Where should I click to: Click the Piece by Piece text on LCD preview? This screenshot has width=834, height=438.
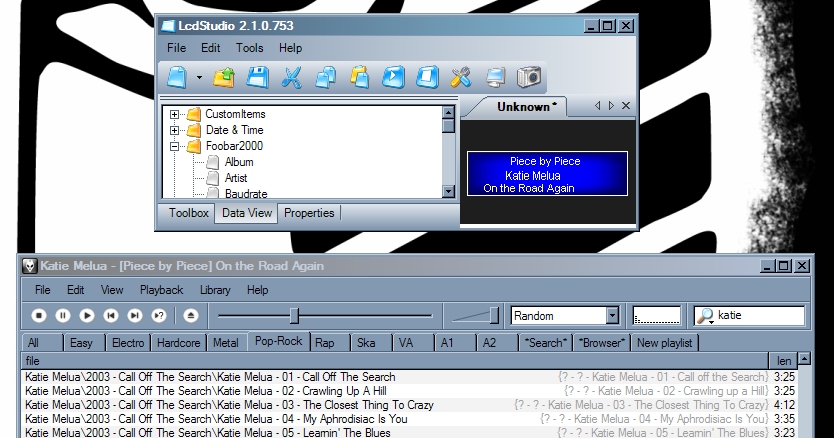pos(545,161)
